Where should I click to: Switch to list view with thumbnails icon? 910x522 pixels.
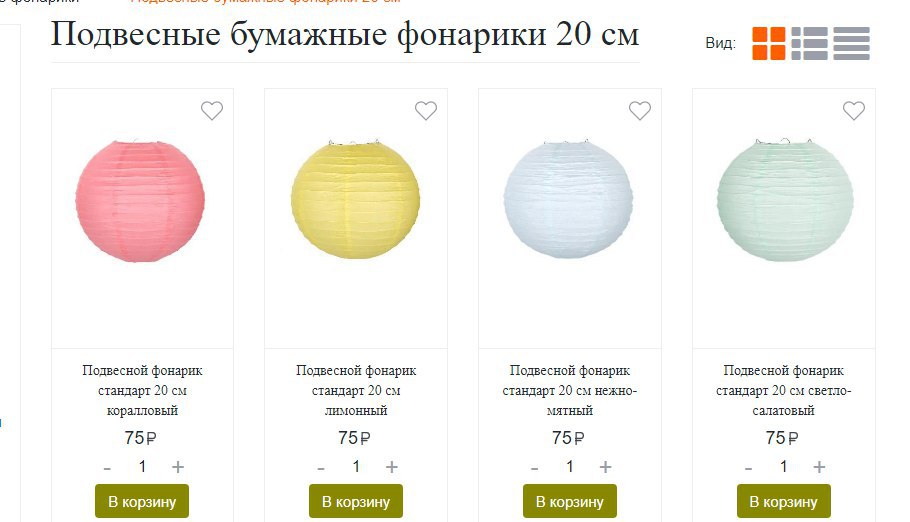coord(809,43)
